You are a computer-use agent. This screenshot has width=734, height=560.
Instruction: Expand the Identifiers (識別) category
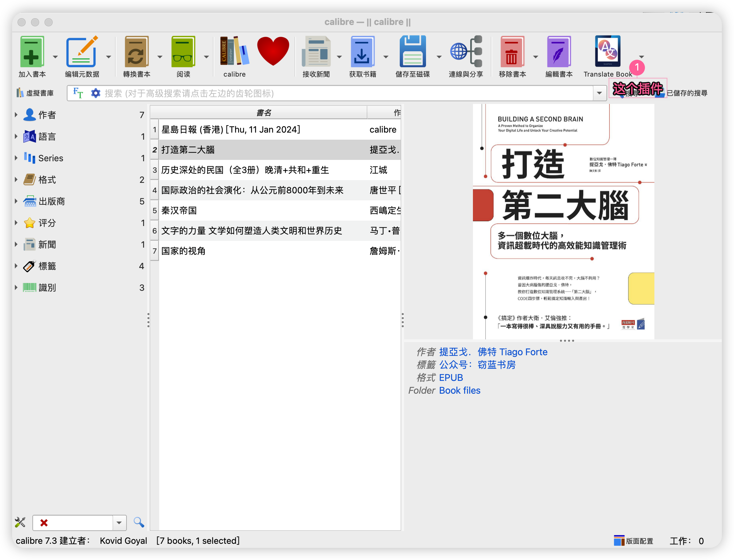tap(16, 287)
